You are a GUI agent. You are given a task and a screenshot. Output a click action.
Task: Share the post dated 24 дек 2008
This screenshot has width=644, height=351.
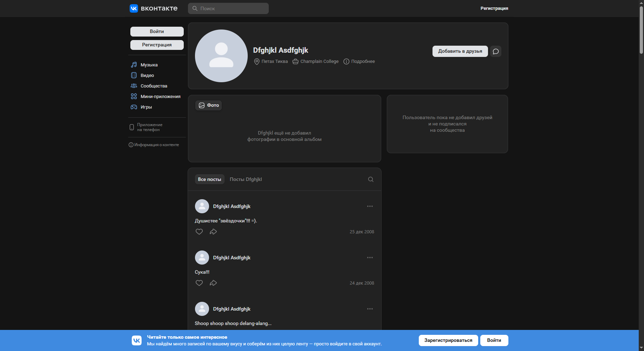(213, 283)
